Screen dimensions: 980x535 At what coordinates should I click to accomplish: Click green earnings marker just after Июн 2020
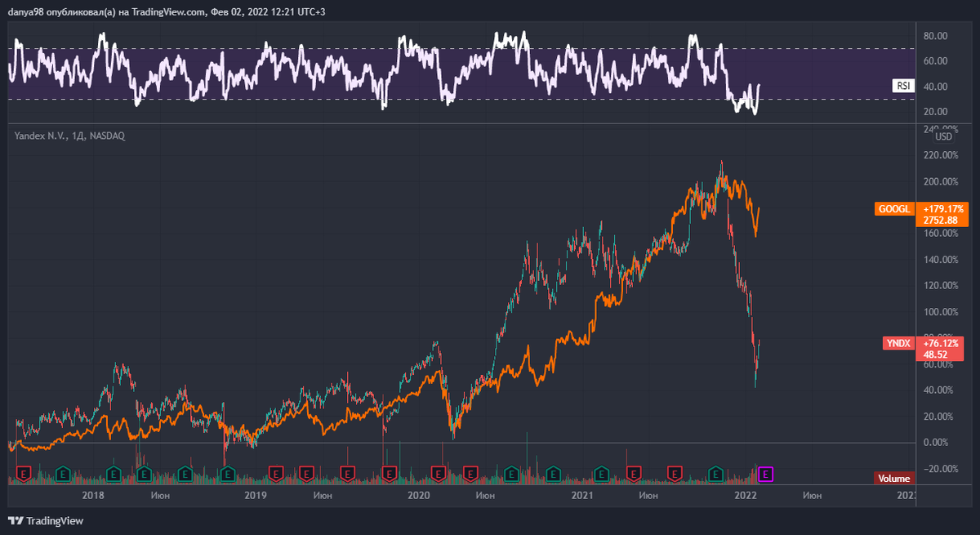click(x=512, y=474)
